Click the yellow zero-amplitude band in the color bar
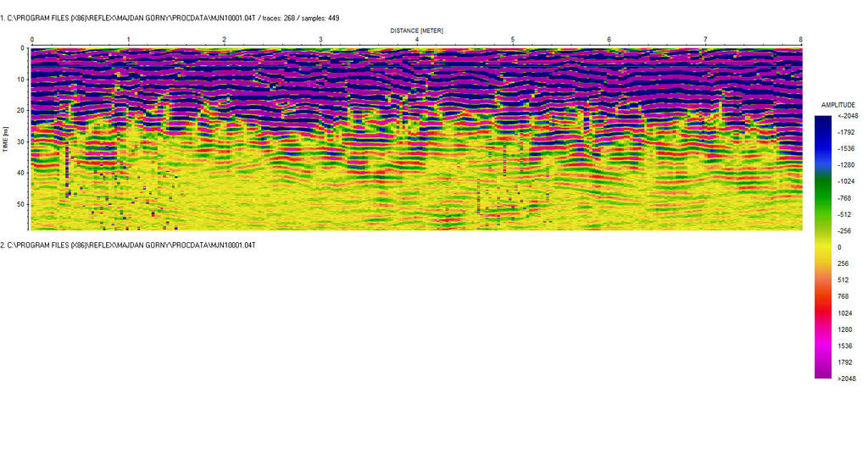Viewport: 868px width, 470px height. tap(823, 247)
